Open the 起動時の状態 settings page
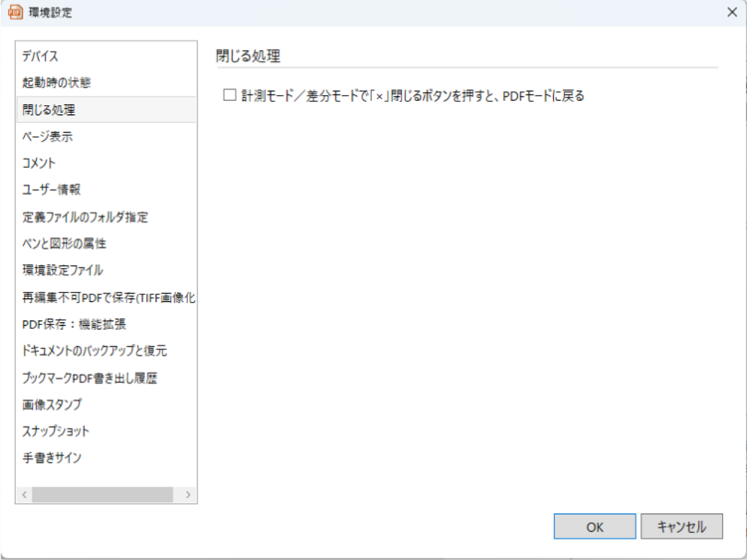The image size is (747, 560). pyautogui.click(x=56, y=83)
